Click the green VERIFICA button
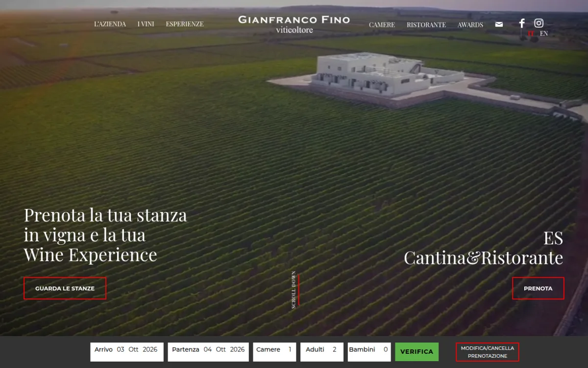The height and width of the screenshot is (368, 588). 417,352
